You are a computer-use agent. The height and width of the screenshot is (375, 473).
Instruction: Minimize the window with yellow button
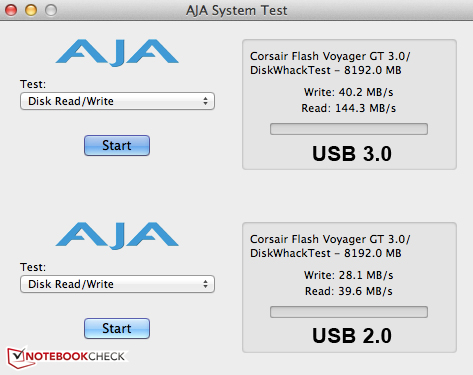click(31, 10)
